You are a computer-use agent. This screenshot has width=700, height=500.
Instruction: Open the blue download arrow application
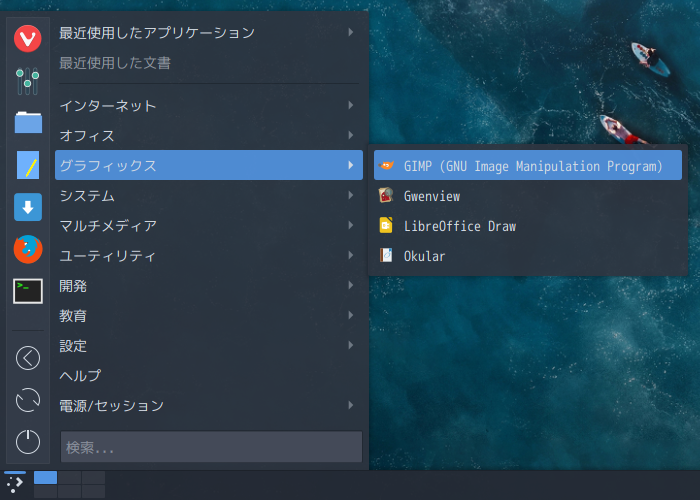coord(28,207)
